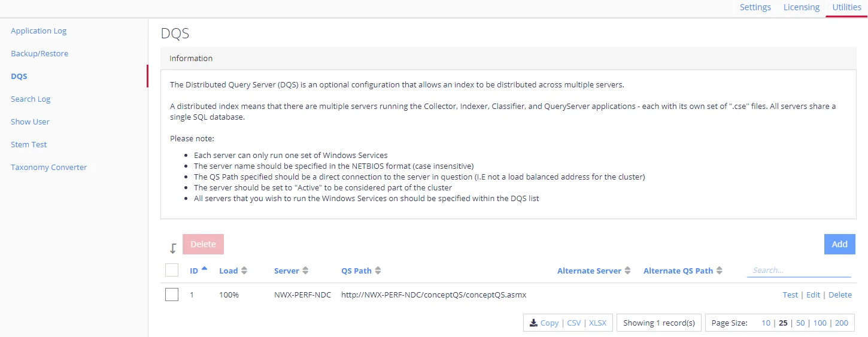
Task: Open the Licensing tab
Action: click(802, 7)
